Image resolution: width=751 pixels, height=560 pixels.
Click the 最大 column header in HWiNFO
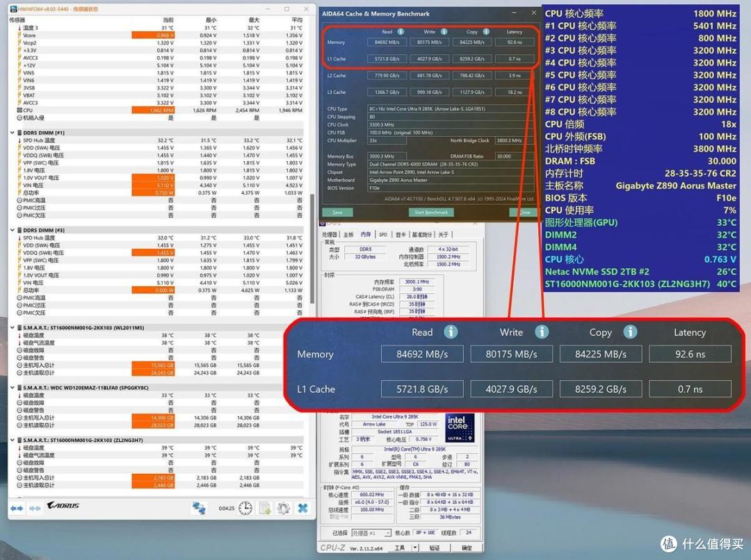255,20
